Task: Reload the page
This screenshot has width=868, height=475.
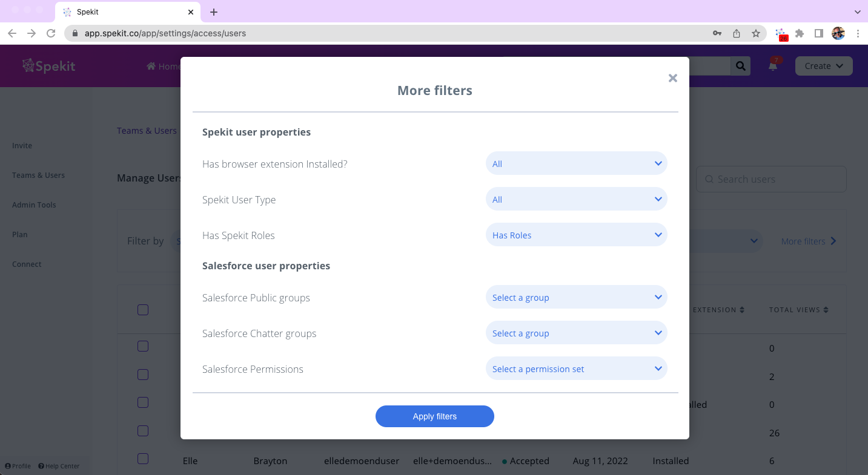Action: 51,33
